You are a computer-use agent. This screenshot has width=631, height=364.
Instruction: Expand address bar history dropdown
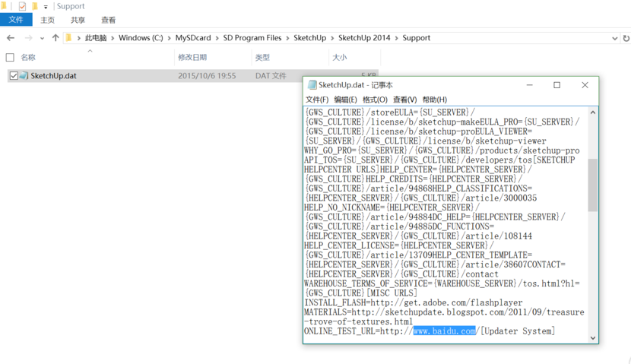coord(614,38)
